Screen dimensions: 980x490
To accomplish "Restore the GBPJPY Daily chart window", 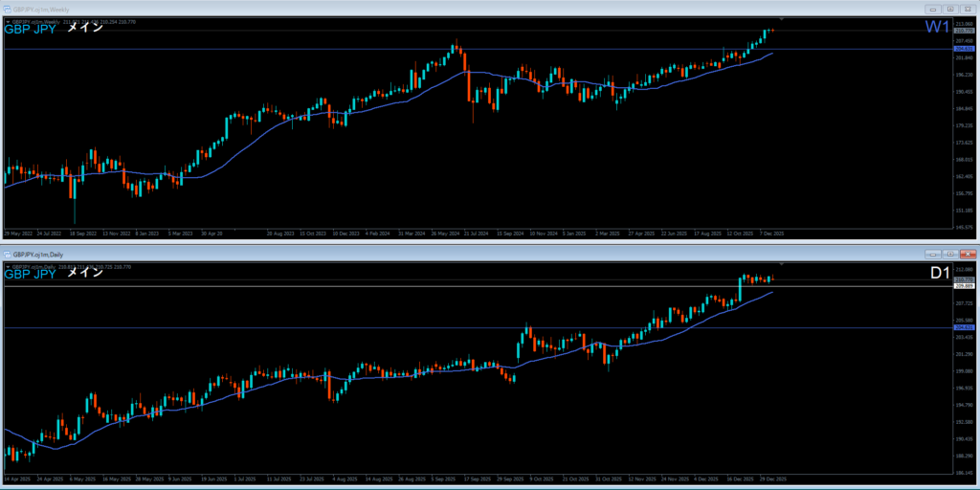I will tap(951, 254).
